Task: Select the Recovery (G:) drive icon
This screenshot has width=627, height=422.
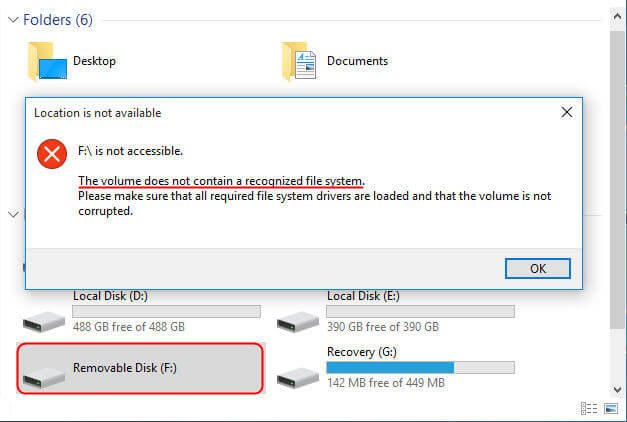Action: pyautogui.click(x=299, y=377)
